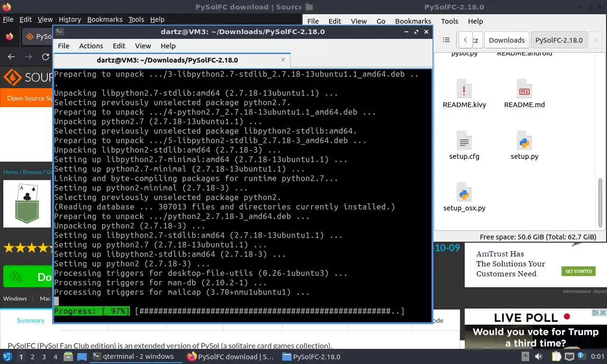Open the README.kivy file icon
Viewport: 607px width, 364px height.
pyautogui.click(x=464, y=89)
